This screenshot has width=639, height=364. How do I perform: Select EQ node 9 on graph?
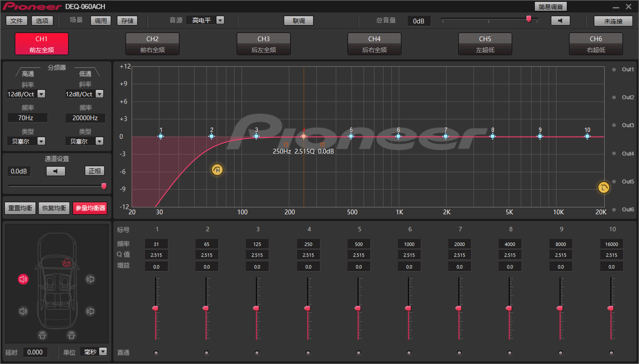[x=540, y=136]
